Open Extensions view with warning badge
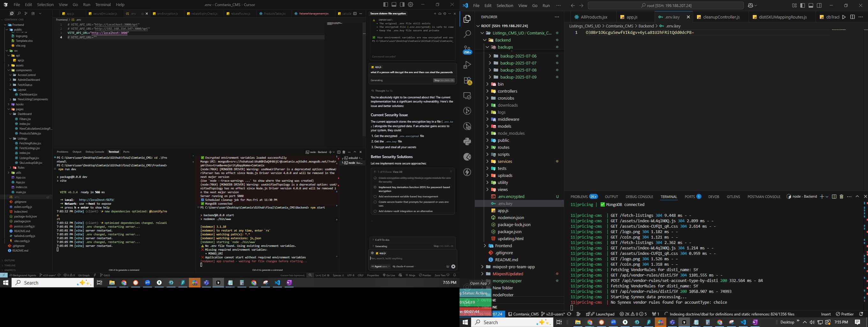This screenshot has width=868, height=327. pyautogui.click(x=467, y=80)
